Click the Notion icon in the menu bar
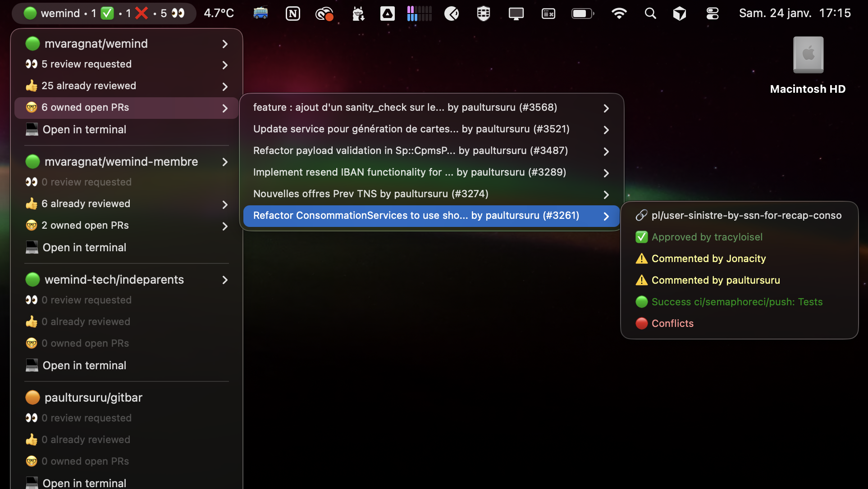This screenshot has height=489, width=868. pos(292,14)
